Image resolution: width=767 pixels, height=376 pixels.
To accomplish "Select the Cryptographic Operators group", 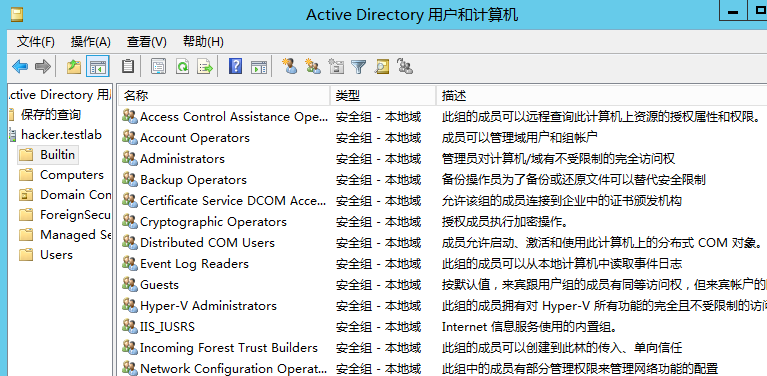I will click(x=213, y=222).
